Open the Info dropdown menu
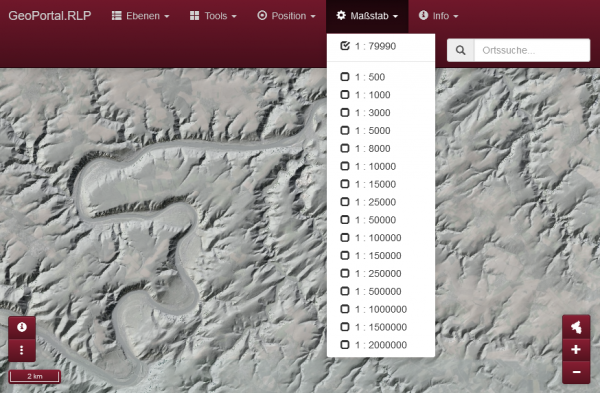 tap(439, 16)
